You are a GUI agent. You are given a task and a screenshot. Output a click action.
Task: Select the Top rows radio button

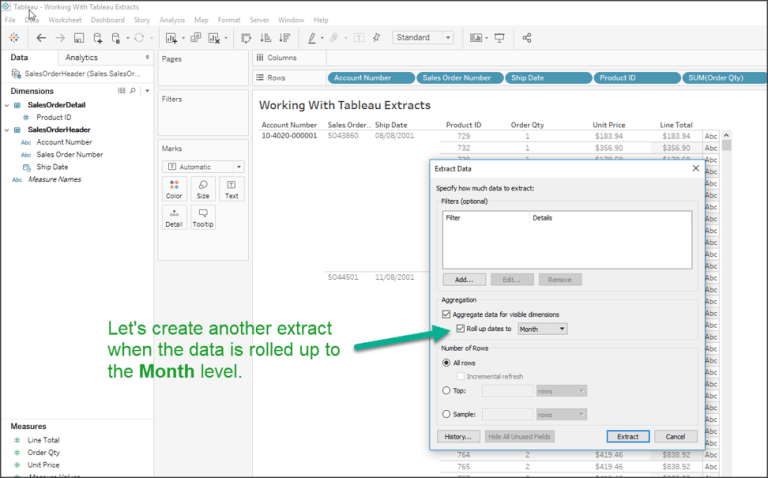446,390
